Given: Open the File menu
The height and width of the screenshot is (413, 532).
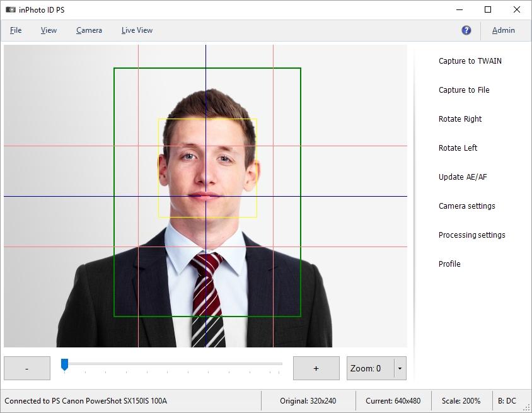Looking at the screenshot, I should pos(16,30).
